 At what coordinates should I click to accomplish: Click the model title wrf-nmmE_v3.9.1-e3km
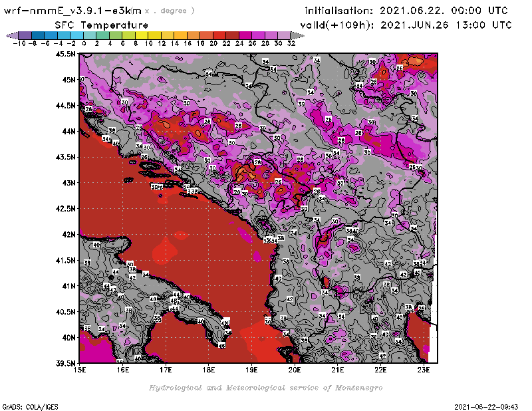pyautogui.click(x=72, y=11)
